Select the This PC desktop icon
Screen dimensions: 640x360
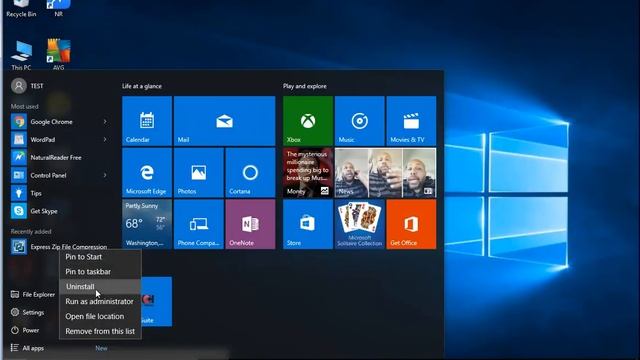(21, 55)
